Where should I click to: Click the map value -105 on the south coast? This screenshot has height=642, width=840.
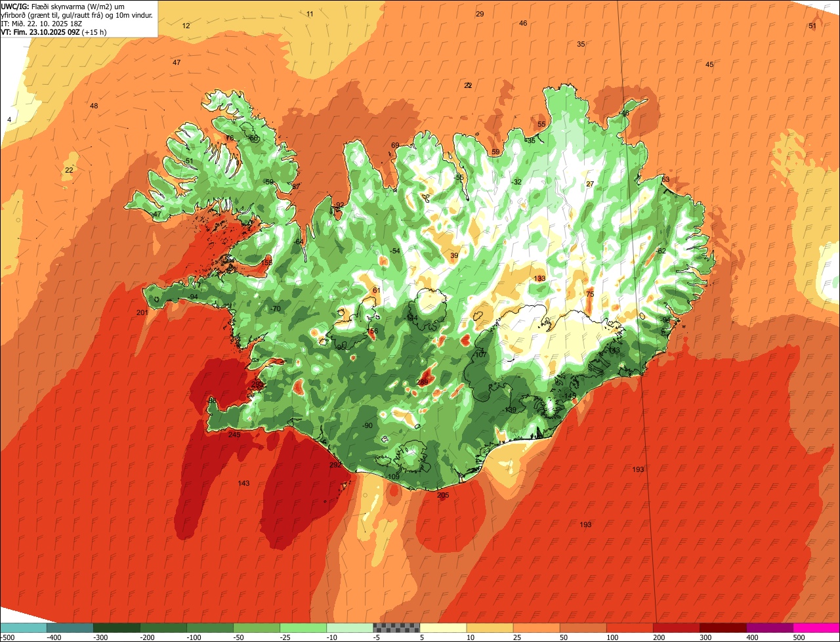pos(393,477)
